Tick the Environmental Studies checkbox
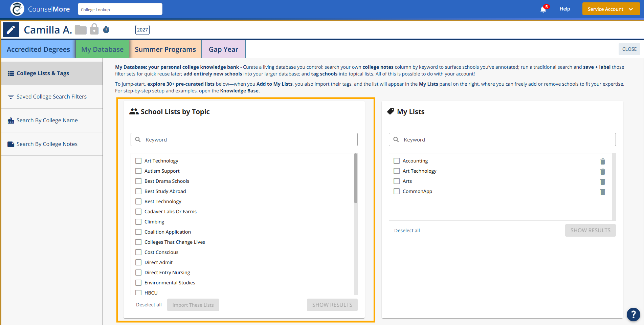Screen dimensions: 644x325 click(138, 283)
